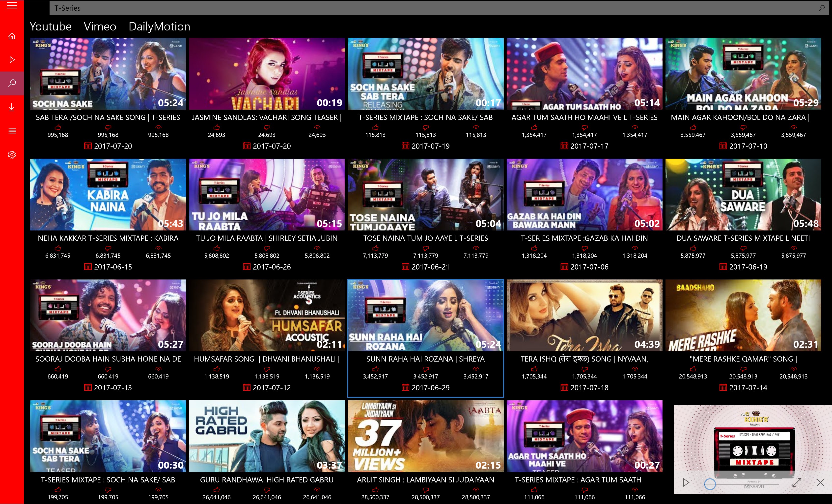Viewport: 832px width, 504px height.
Task: Click the Humsafar Song Dhvani Bhanushali title
Action: [266, 359]
